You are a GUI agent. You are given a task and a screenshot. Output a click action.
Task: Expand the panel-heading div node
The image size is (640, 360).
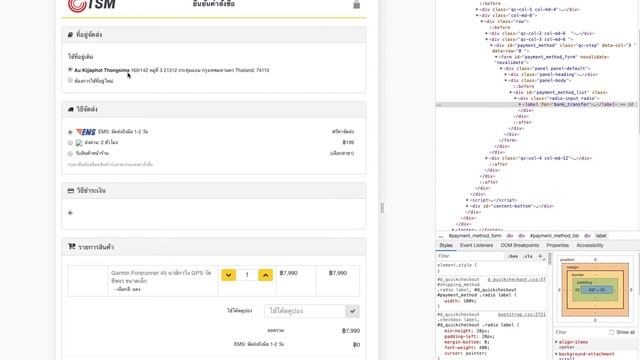click(507, 75)
